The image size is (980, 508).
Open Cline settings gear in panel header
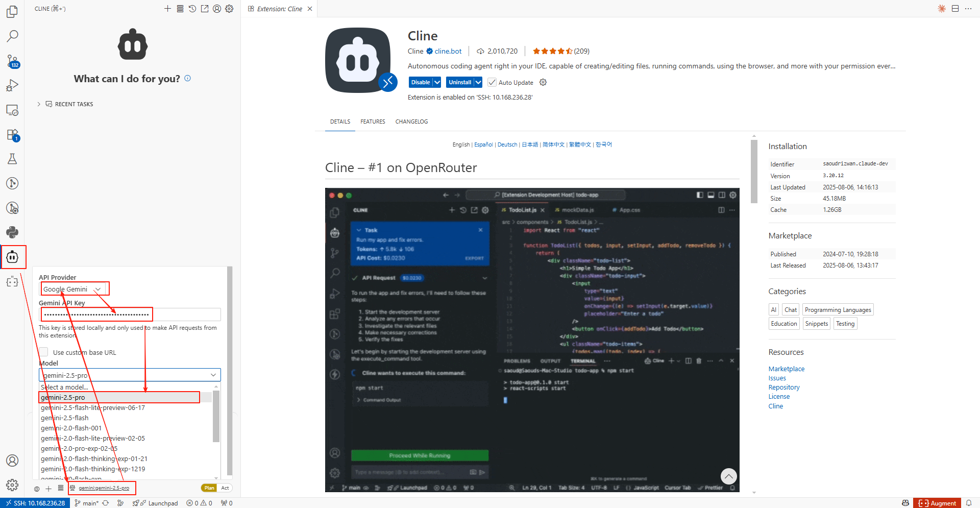point(229,9)
